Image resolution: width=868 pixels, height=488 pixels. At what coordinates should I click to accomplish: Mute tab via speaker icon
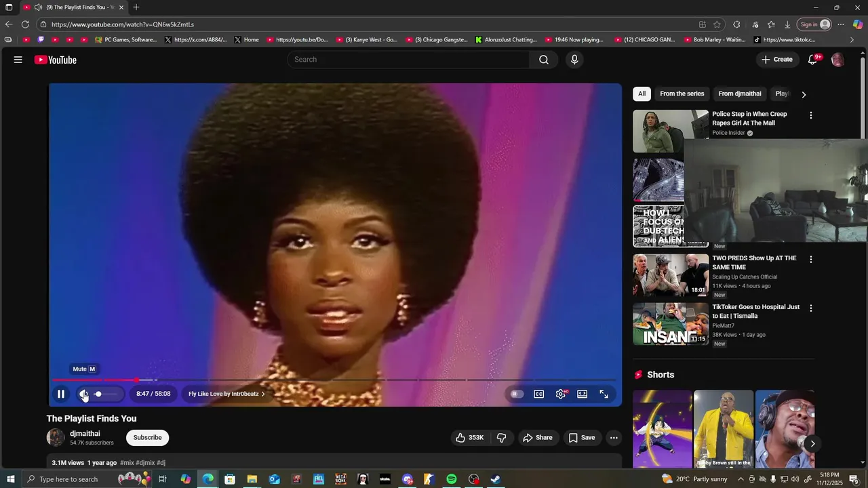point(39,7)
